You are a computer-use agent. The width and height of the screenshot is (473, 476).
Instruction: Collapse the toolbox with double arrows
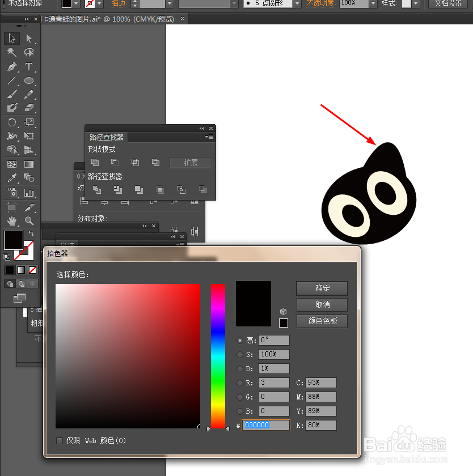click(27, 19)
